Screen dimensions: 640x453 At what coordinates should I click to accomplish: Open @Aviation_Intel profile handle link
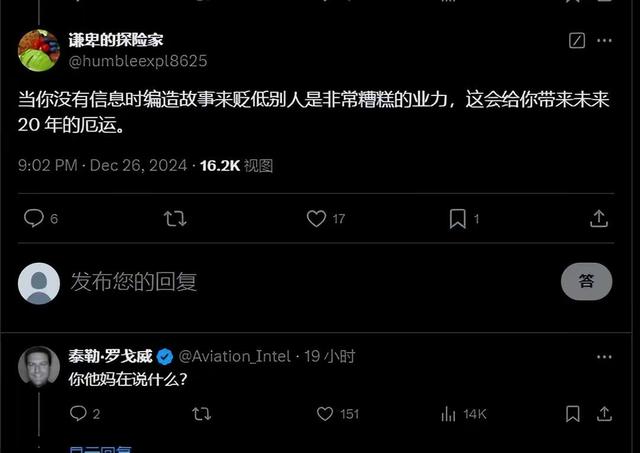coord(235,357)
